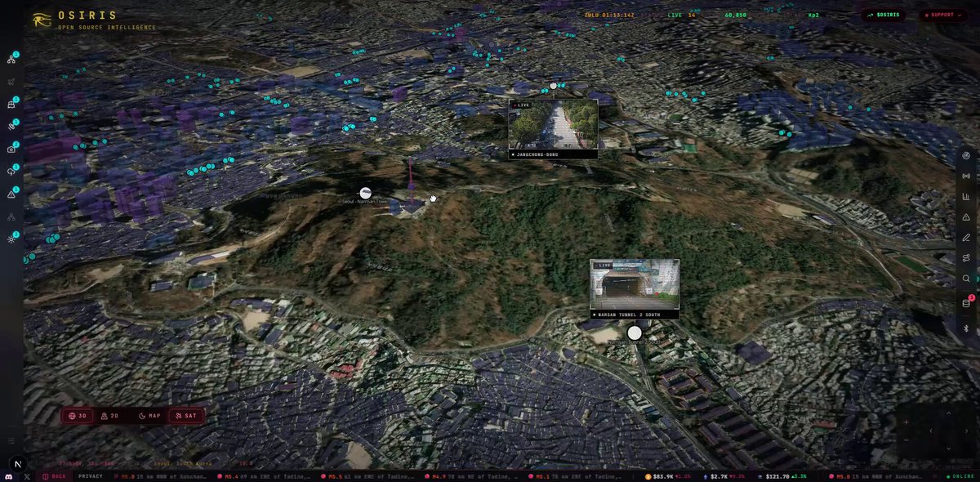Open the Discord icon in the footer
980x482 pixels.
[9, 476]
